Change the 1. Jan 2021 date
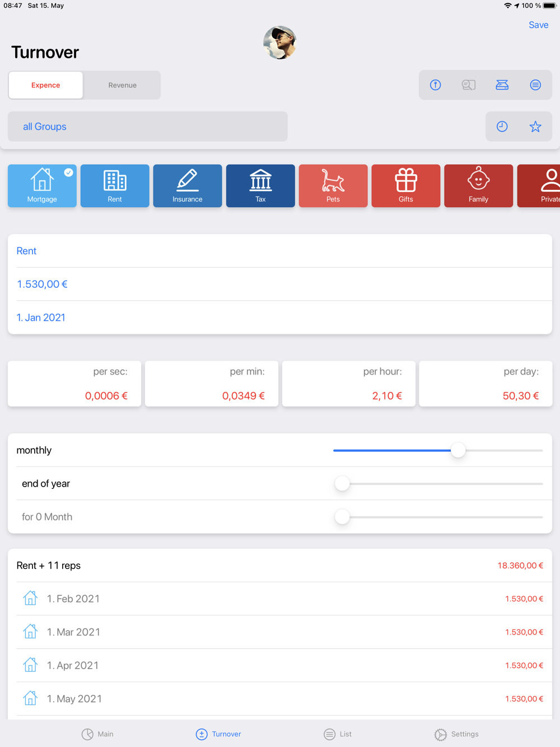This screenshot has height=747, width=560. 280,318
